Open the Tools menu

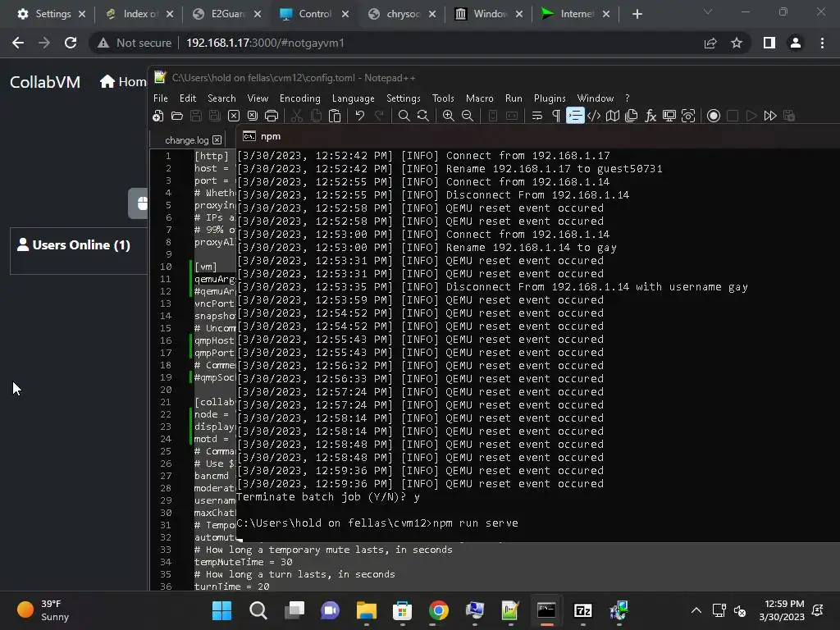[443, 98]
